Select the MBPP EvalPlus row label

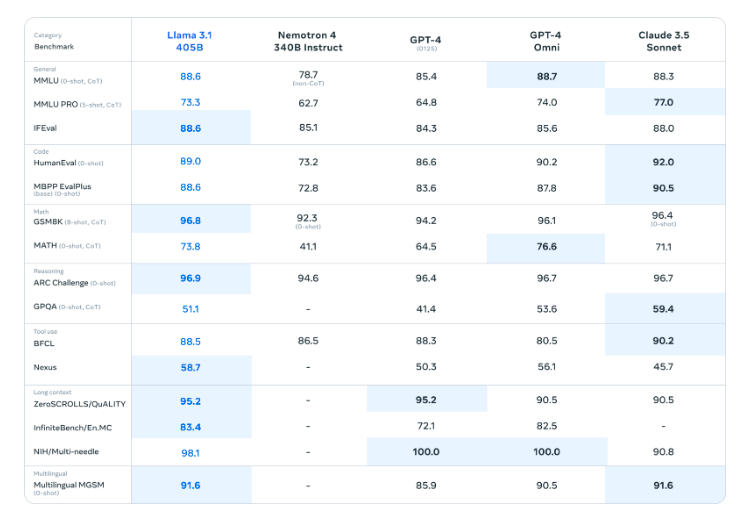click(62, 189)
